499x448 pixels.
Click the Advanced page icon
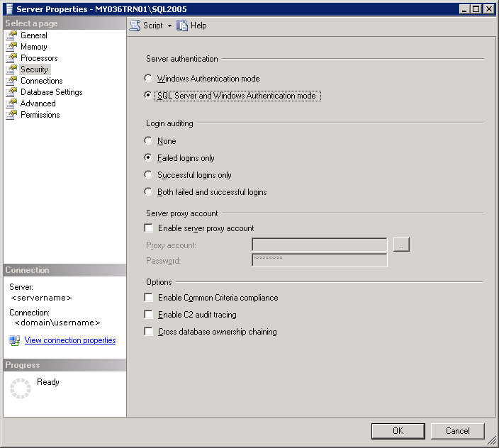(11, 103)
